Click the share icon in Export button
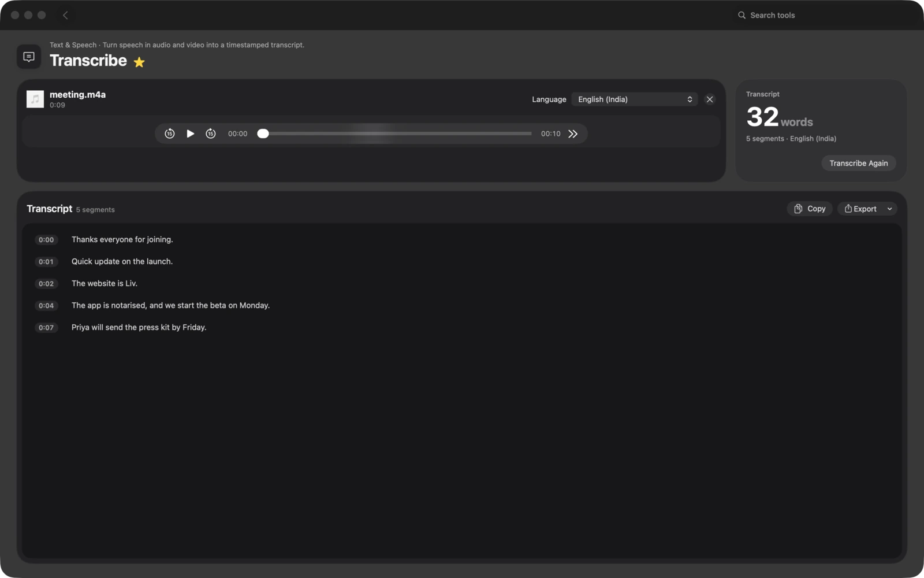The height and width of the screenshot is (578, 924). click(x=848, y=209)
